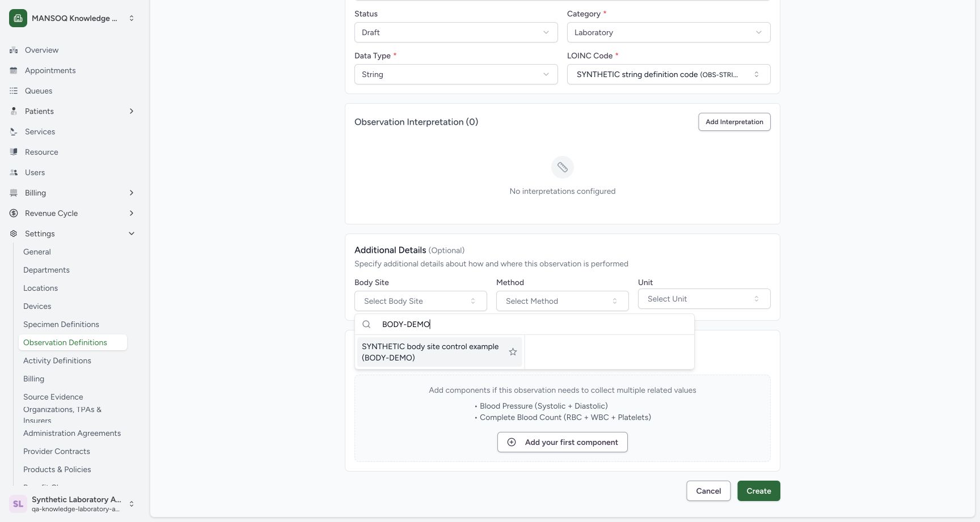Click the Cancel button

point(708,491)
